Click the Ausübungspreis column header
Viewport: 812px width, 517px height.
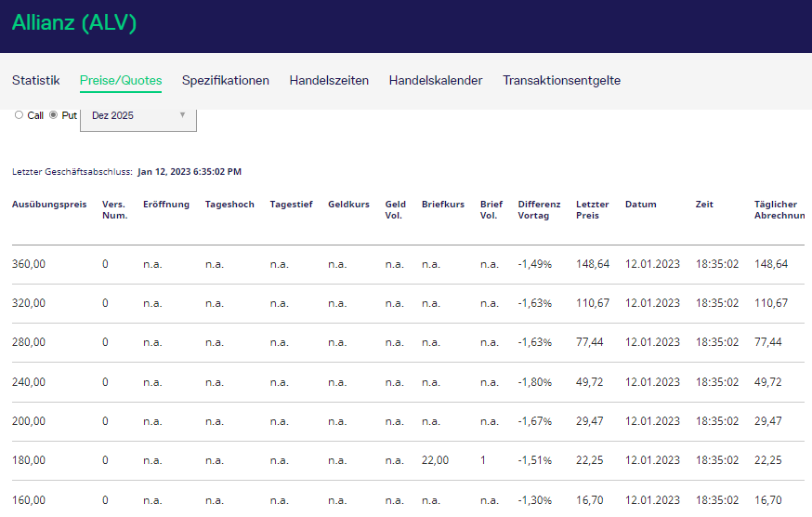tap(49, 205)
